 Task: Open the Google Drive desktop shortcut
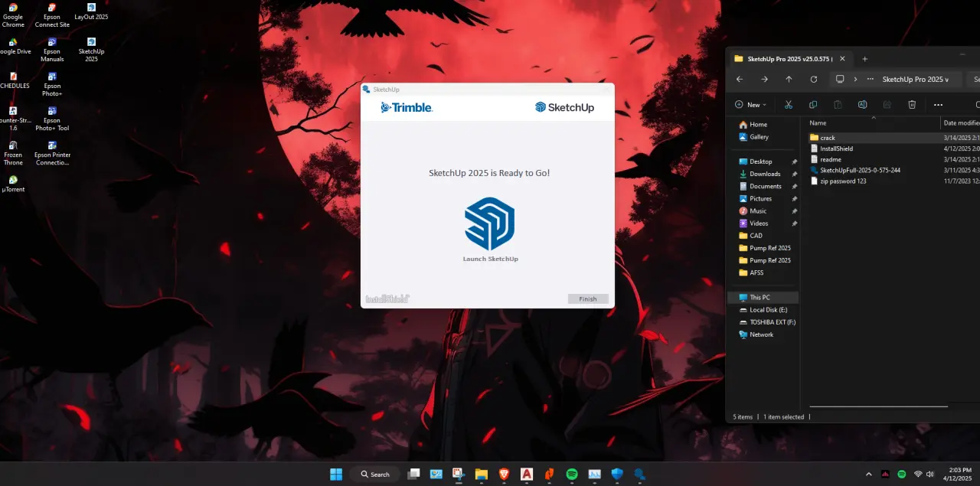coord(13,47)
